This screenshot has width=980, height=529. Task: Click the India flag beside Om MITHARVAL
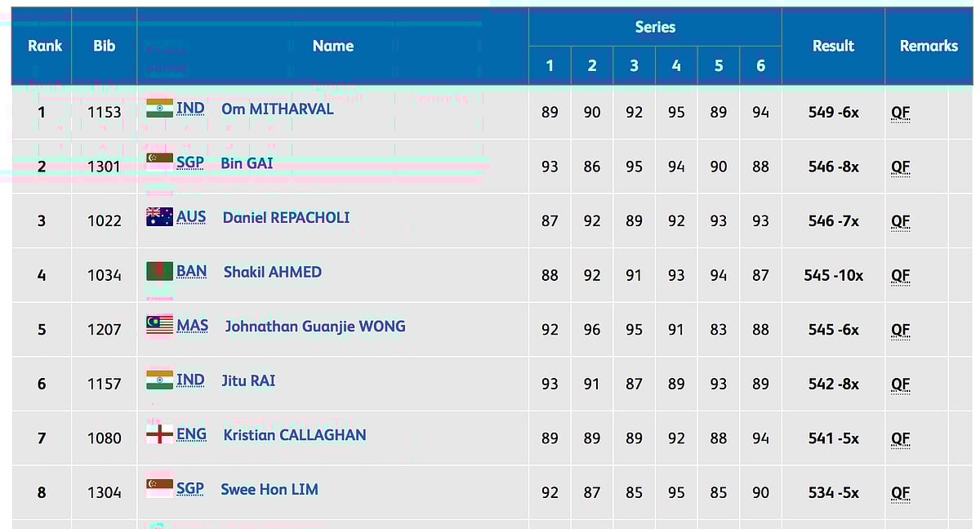click(x=159, y=109)
